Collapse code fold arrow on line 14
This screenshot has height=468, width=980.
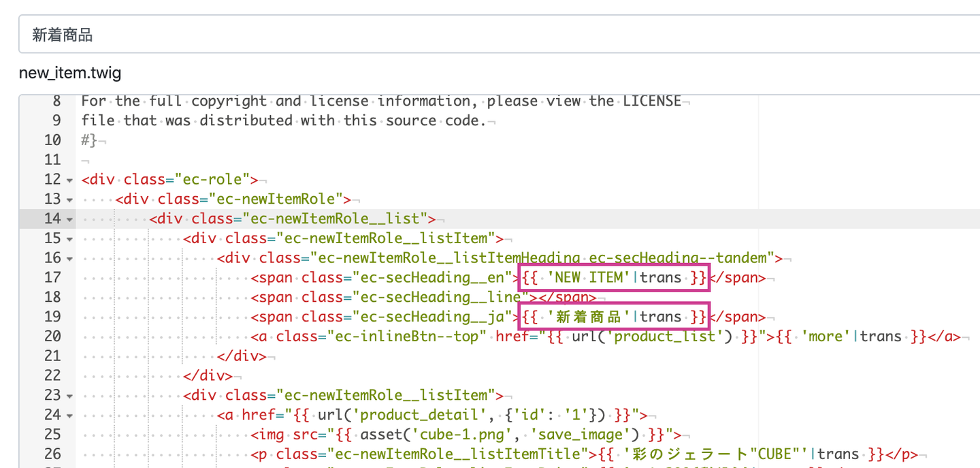tap(69, 219)
